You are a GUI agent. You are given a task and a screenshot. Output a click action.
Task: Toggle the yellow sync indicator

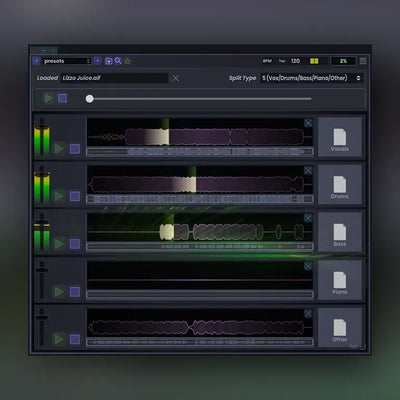(314, 61)
